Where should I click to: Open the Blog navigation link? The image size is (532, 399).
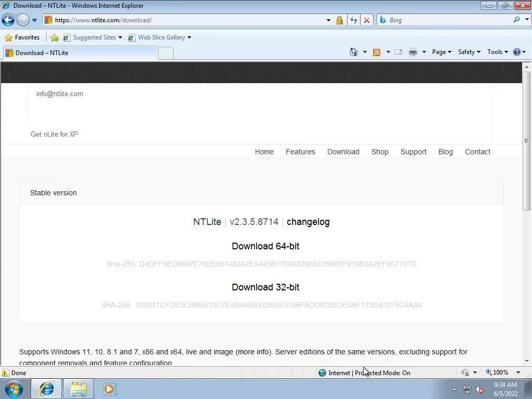(x=445, y=152)
